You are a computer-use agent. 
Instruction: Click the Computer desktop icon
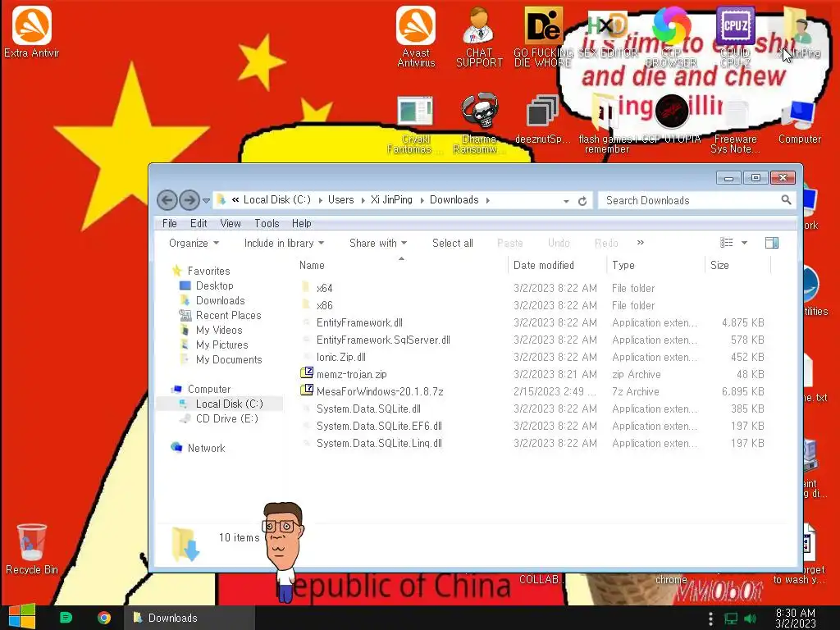point(799,121)
